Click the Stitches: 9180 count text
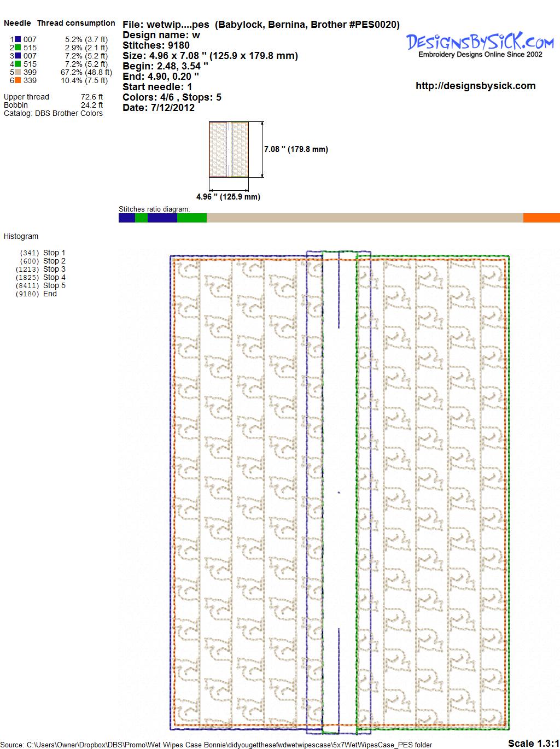 click(x=156, y=45)
